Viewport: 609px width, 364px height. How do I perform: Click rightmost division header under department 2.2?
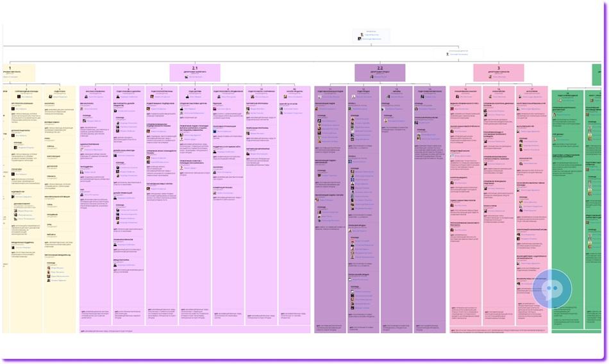point(430,91)
